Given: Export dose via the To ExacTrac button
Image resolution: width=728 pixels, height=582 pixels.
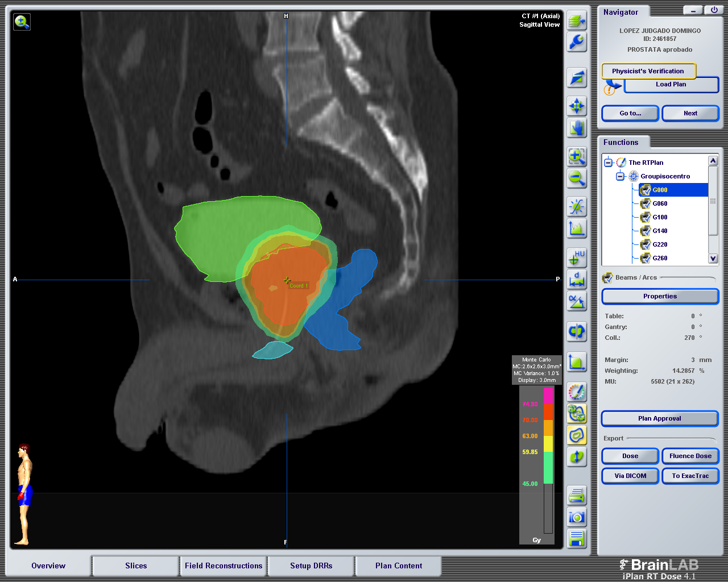Looking at the screenshot, I should click(x=690, y=476).
